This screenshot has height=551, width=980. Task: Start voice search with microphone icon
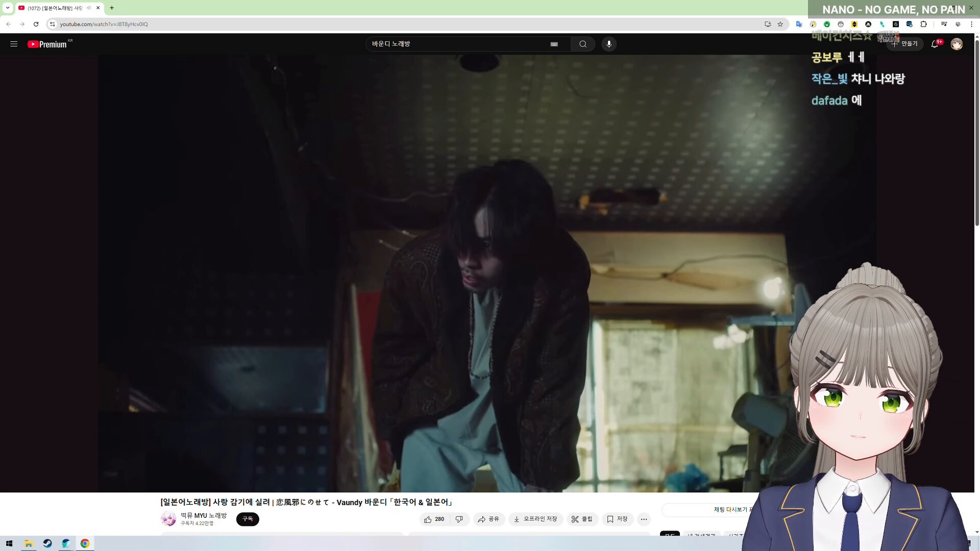click(x=609, y=44)
